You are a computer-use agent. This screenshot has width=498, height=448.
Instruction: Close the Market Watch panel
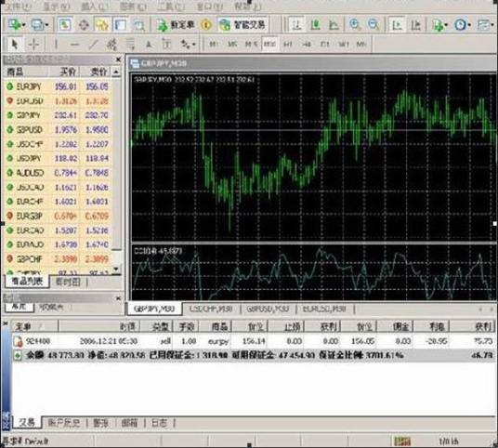(118, 59)
